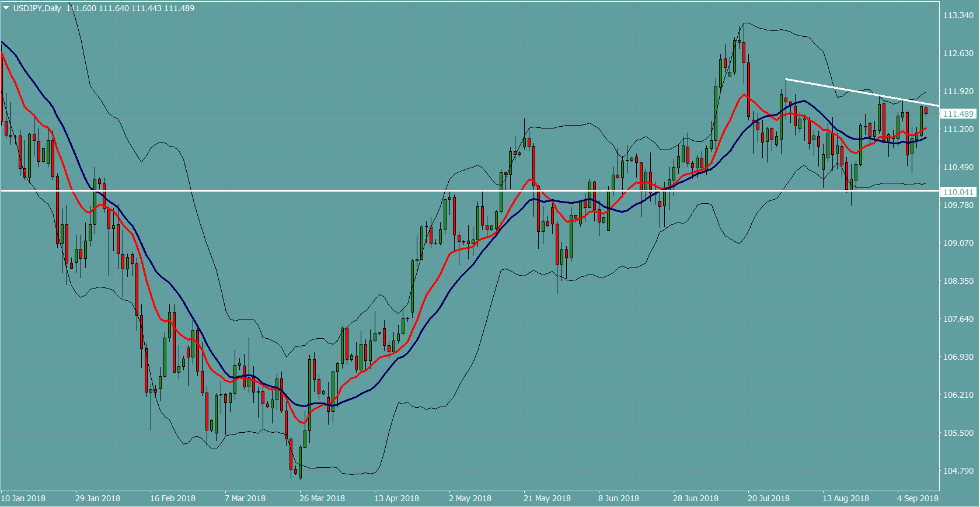Image resolution: width=980 pixels, height=507 pixels.
Task: Click the 112.630 price axis label
Action: 958,53
